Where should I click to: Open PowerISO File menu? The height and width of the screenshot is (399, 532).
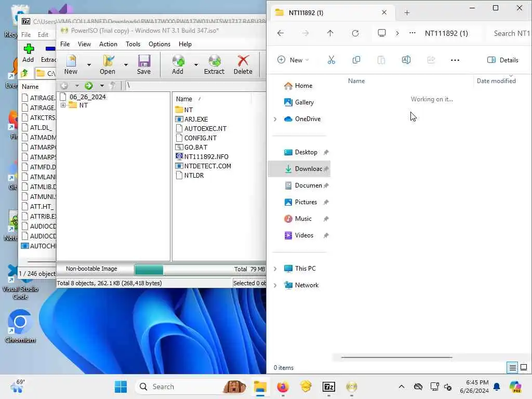click(65, 44)
